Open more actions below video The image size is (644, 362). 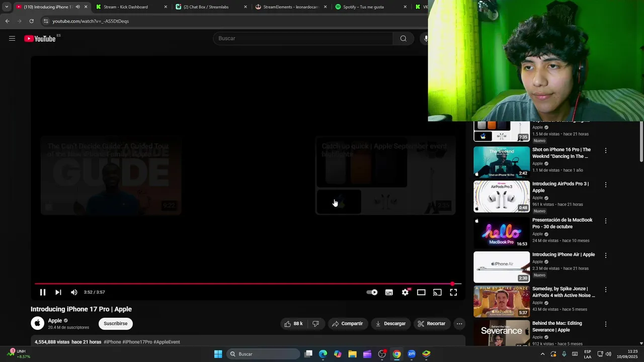[459, 324]
